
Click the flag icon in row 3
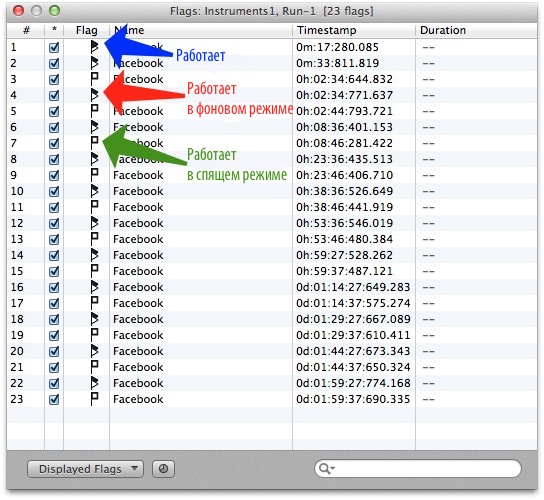[94, 79]
